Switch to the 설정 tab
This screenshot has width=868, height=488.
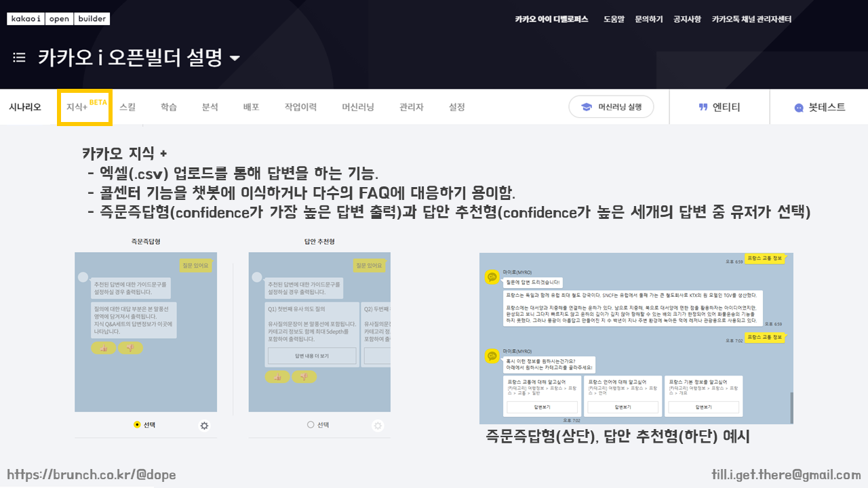pos(457,107)
